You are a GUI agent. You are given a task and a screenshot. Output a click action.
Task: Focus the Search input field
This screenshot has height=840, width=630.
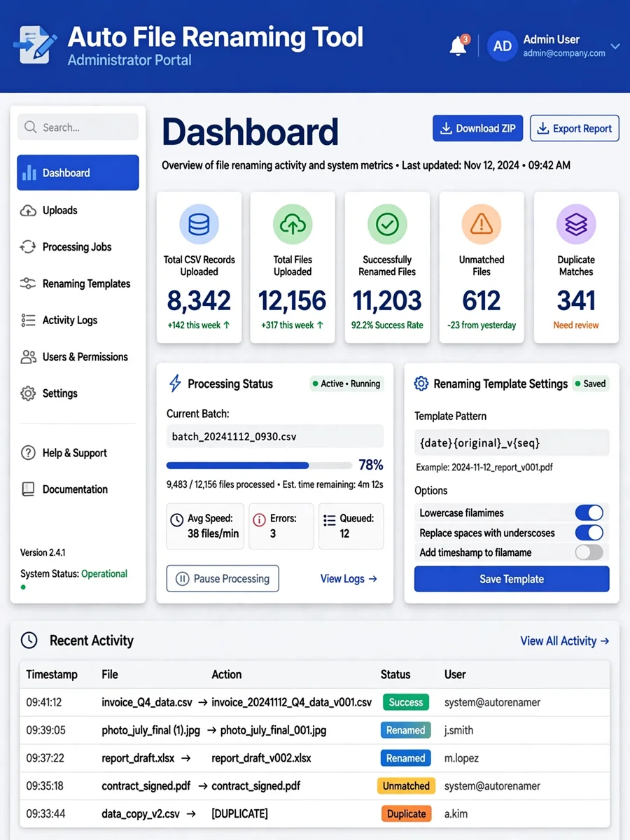pos(78,127)
